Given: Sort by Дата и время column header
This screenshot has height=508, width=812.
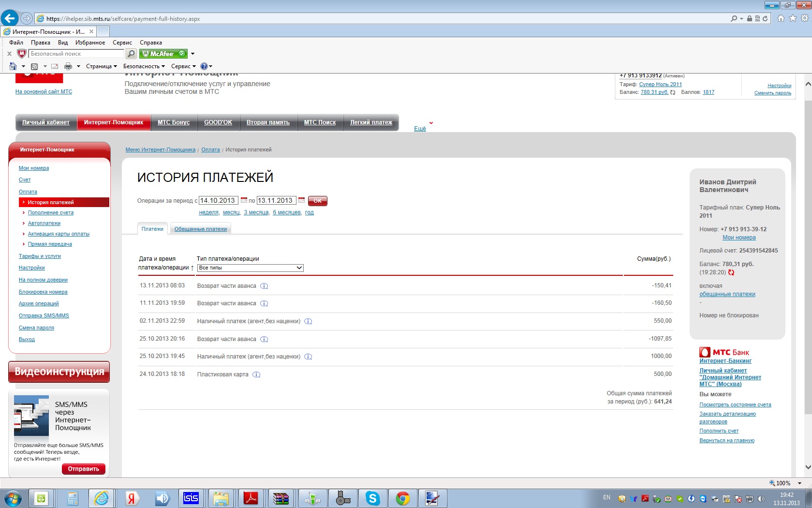Looking at the screenshot, I should [163, 263].
